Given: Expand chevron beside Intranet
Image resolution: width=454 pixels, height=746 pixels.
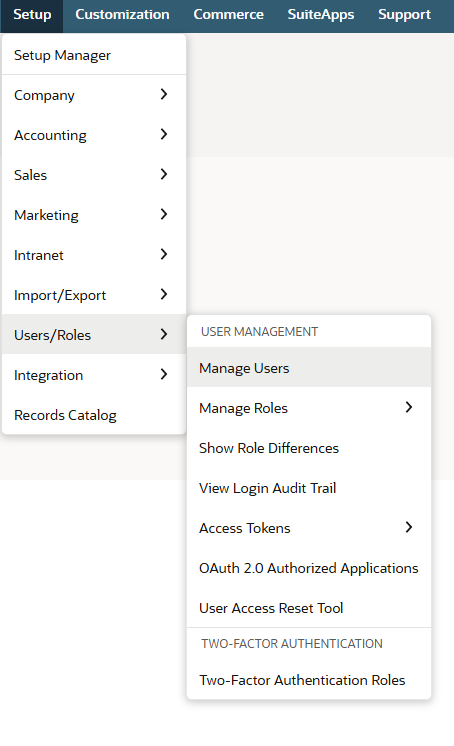Looking at the screenshot, I should 164,254.
